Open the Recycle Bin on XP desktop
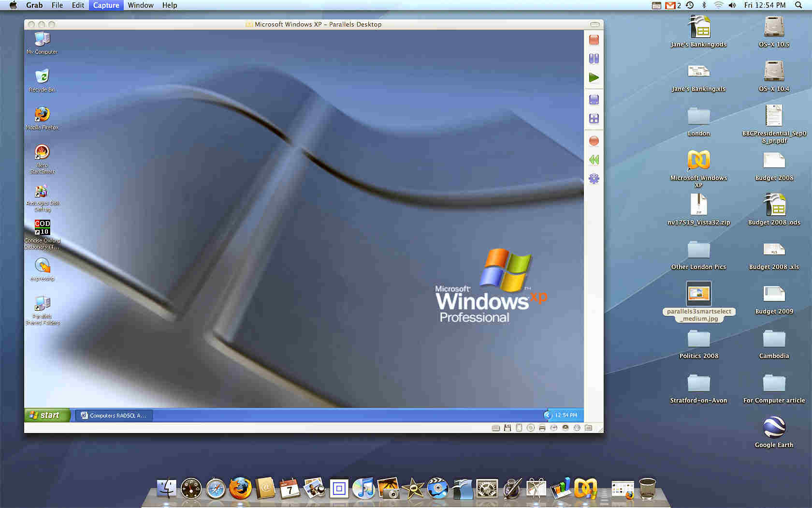Viewport: 812px width, 508px height. tap(42, 80)
